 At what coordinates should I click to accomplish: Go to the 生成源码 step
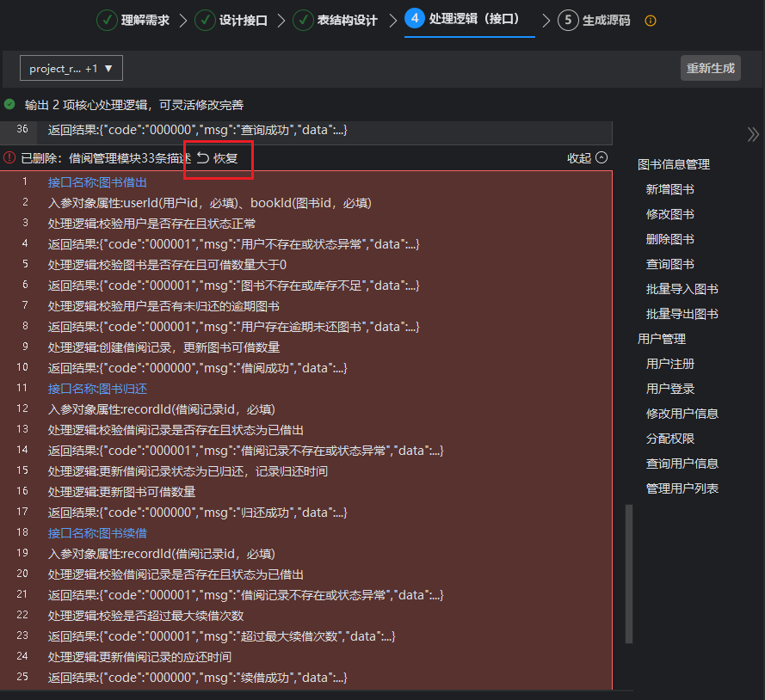tap(606, 20)
